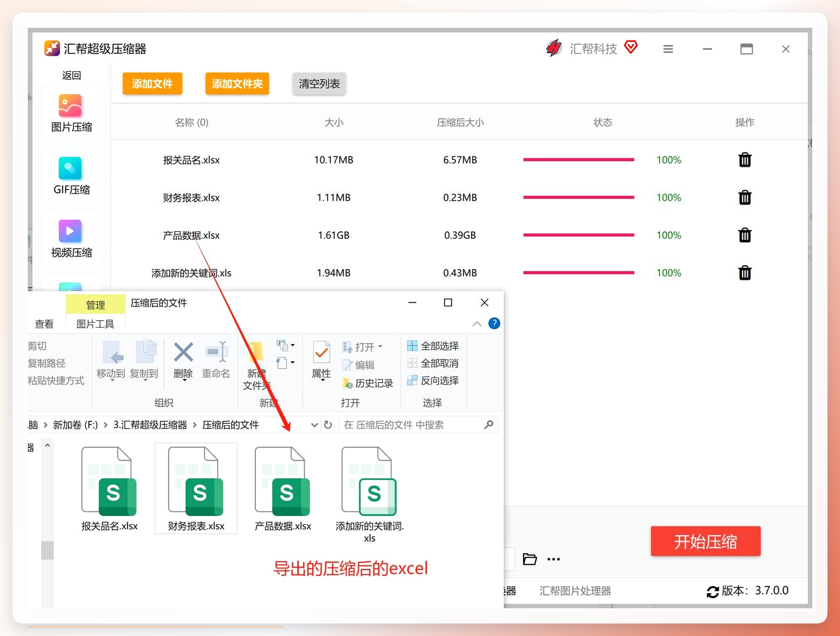The width and height of the screenshot is (840, 636).
Task: Click the search magnifier in Explorer
Action: point(488,425)
